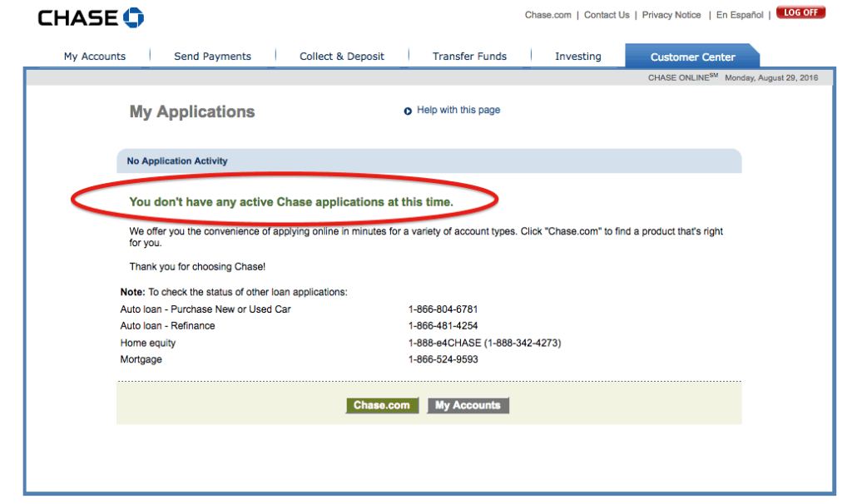The width and height of the screenshot is (852, 504).
Task: Click phone number 1-866-804-6781
Action: click(443, 309)
